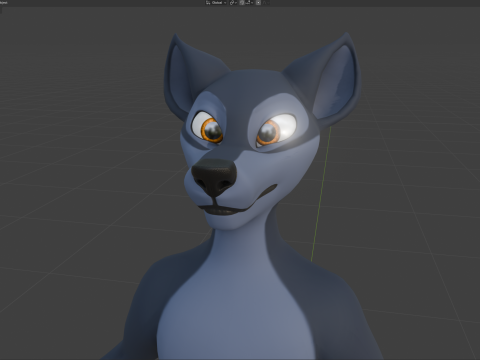
Task: Open the snapping options dropdown
Action: click(x=249, y=2)
